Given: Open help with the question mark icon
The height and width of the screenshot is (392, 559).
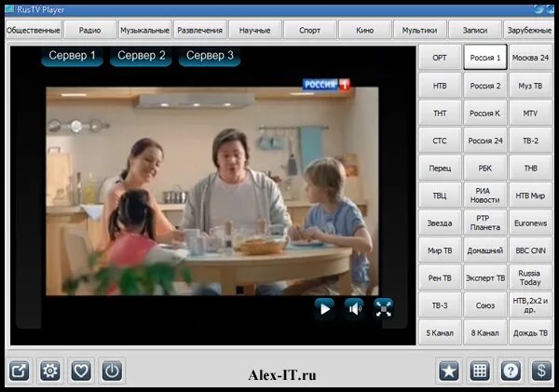Looking at the screenshot, I should [511, 371].
